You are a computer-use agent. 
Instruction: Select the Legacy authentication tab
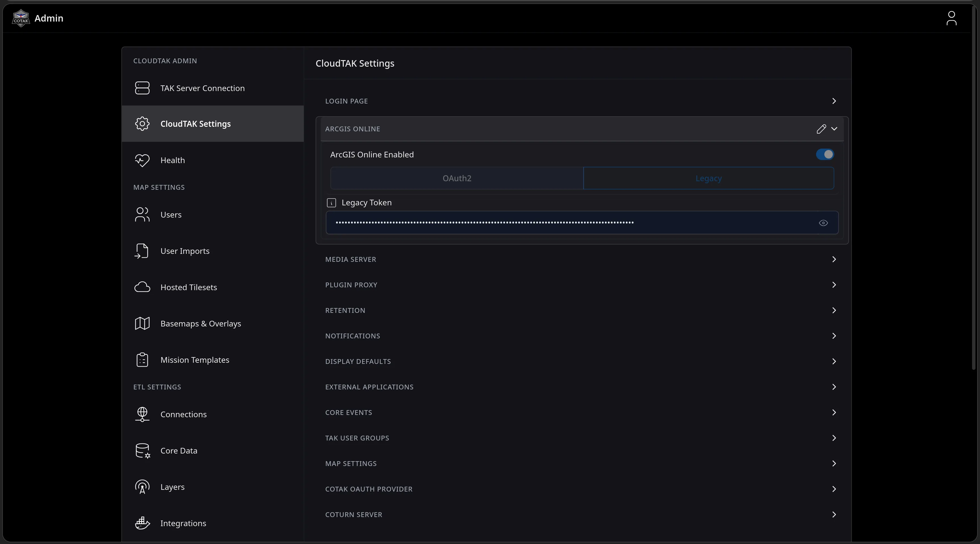coord(708,178)
